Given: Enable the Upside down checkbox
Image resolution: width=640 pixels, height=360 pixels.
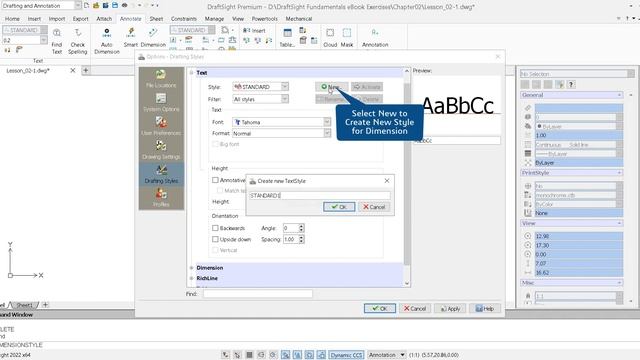Looking at the screenshot, I should click(215, 239).
